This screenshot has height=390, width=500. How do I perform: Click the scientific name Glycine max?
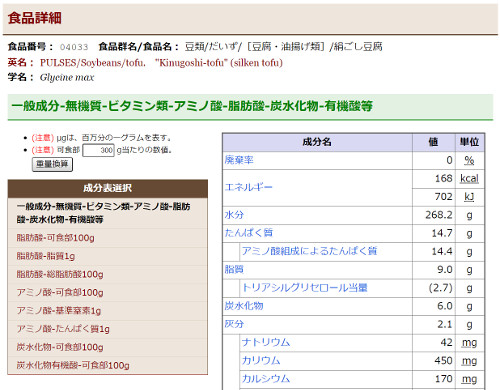(x=67, y=77)
